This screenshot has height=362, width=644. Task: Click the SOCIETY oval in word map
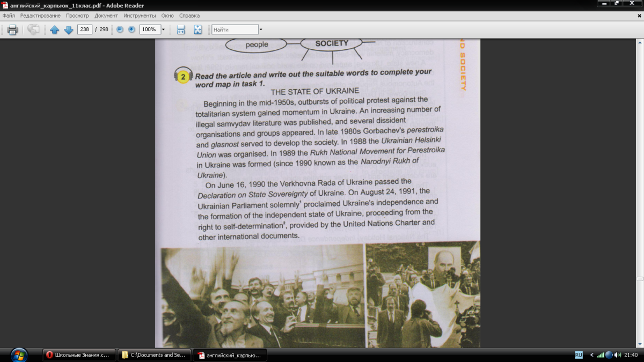(332, 44)
